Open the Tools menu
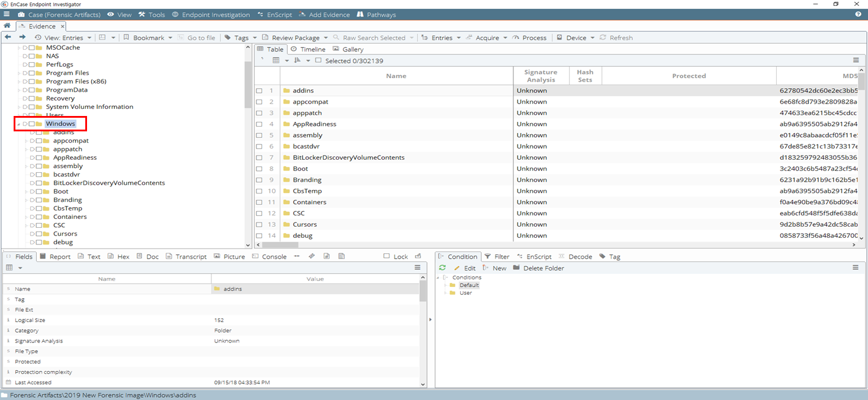 click(x=152, y=14)
